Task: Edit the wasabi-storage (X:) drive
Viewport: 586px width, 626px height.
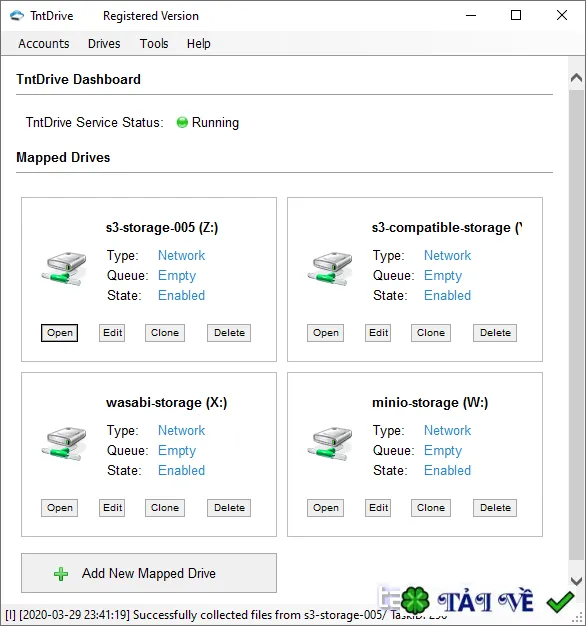Action: pos(112,508)
